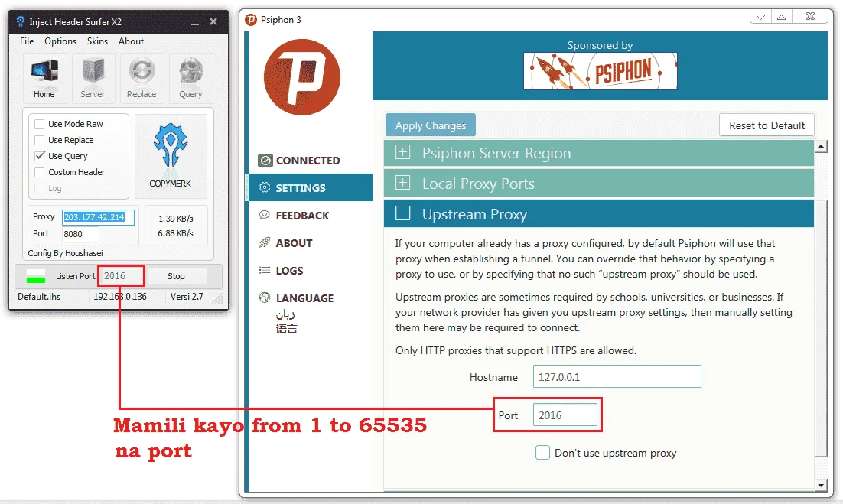The image size is (843, 504).
Task: Click the 1.39 KB/s speed readout
Action: 176,219
